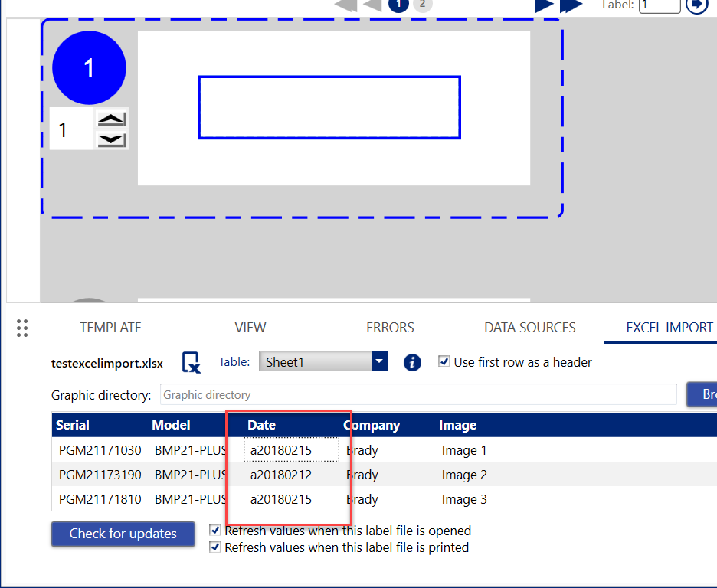Click the blue label number 1 circle
This screenshot has height=588, width=717.
[89, 68]
